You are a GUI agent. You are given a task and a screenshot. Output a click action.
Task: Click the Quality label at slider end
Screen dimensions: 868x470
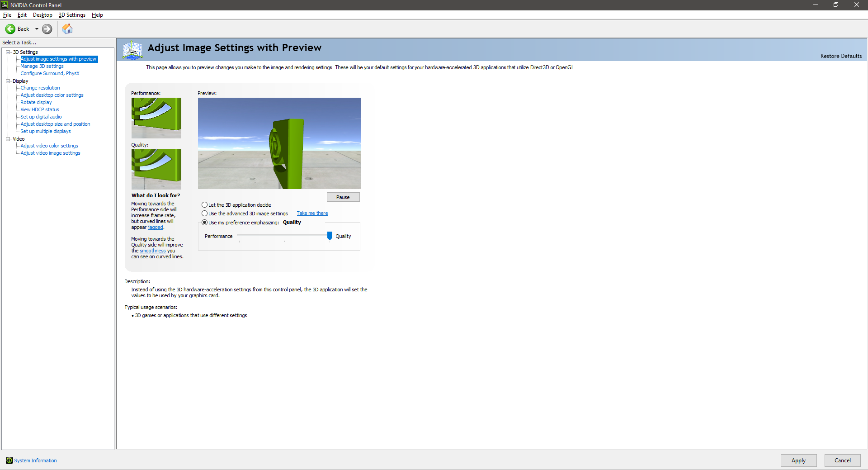click(343, 236)
